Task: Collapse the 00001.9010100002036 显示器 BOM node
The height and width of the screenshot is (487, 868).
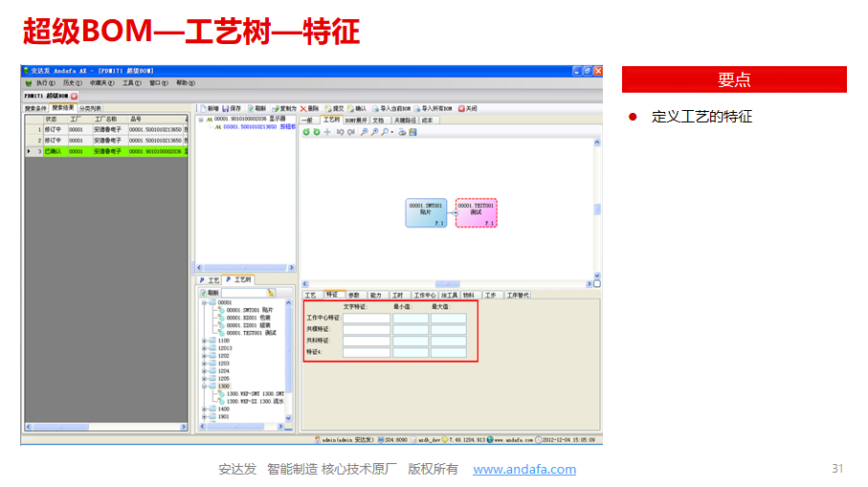Action: pyautogui.click(x=201, y=120)
